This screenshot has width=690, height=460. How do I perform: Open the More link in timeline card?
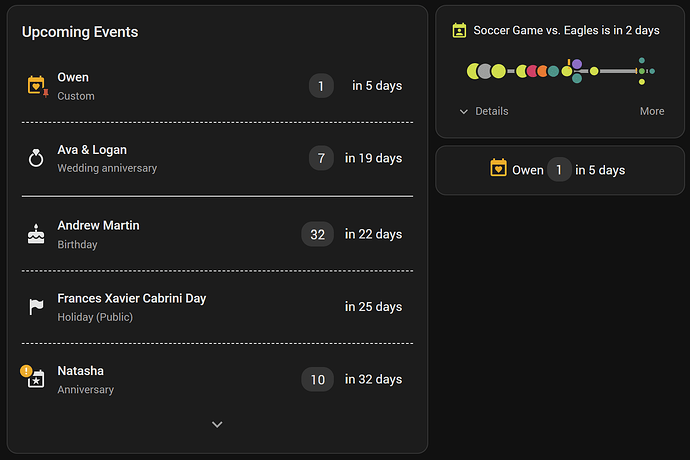pyautogui.click(x=652, y=111)
